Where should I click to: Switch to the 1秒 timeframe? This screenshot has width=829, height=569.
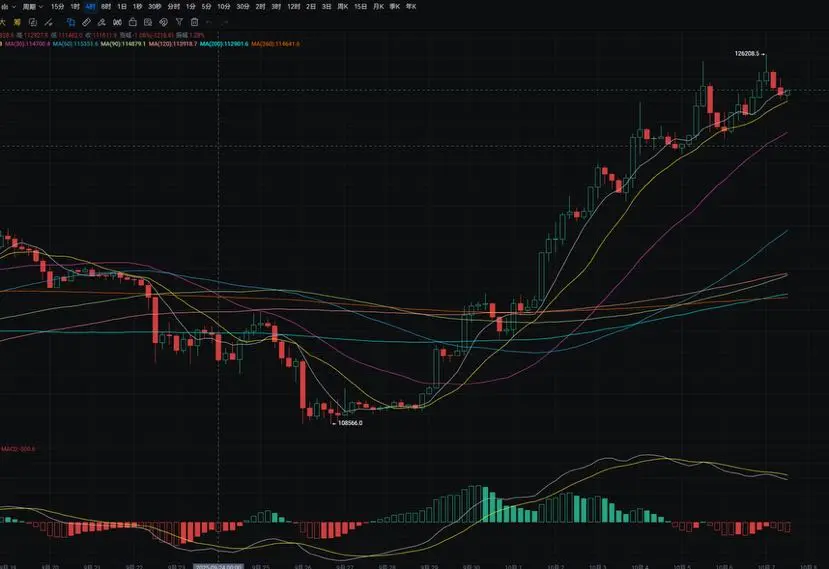tap(137, 7)
